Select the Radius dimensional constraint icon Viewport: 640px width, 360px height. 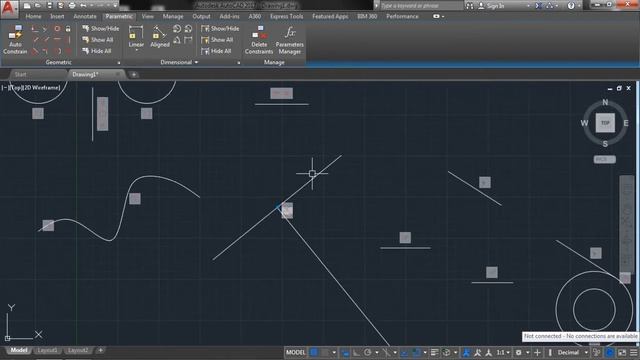177,29
